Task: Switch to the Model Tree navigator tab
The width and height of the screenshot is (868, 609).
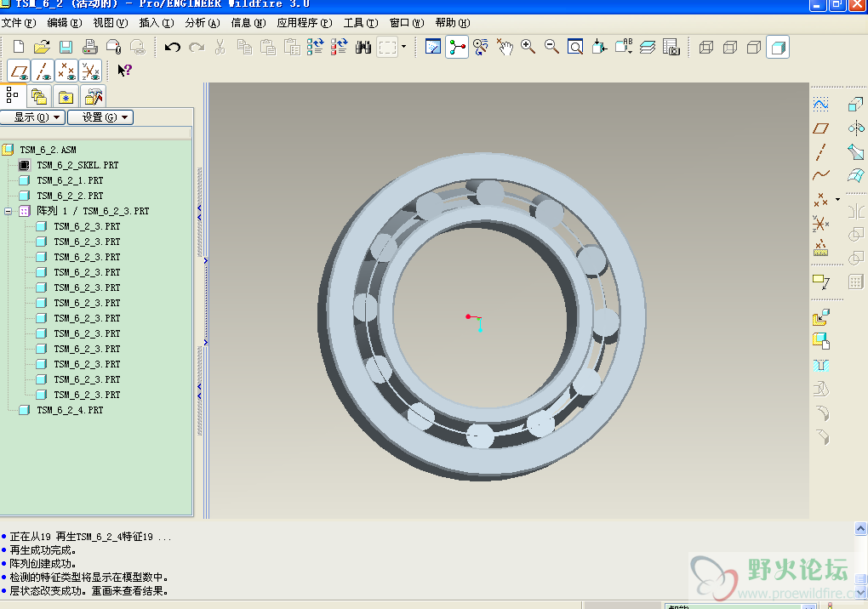Action: 12,96
